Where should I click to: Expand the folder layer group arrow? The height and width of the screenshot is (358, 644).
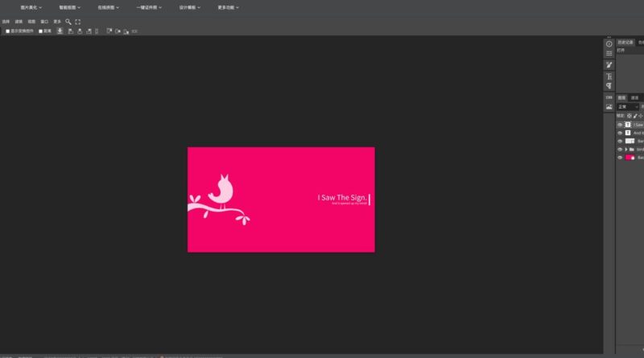[626, 150]
